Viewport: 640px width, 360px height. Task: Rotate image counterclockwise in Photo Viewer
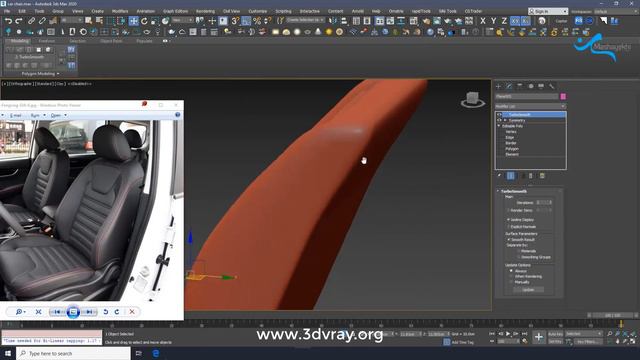click(x=106, y=312)
